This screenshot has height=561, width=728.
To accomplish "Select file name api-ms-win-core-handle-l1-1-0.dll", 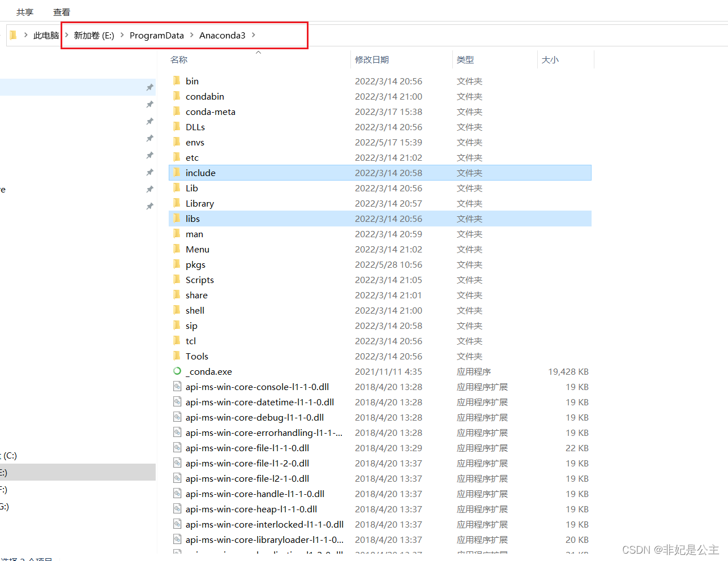I will click(255, 494).
